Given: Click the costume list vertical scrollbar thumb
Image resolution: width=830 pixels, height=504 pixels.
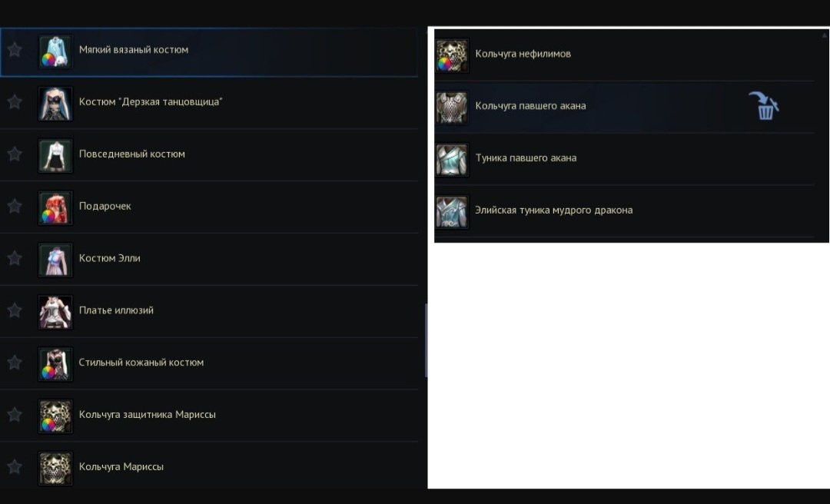Looking at the screenshot, I should point(426,340).
